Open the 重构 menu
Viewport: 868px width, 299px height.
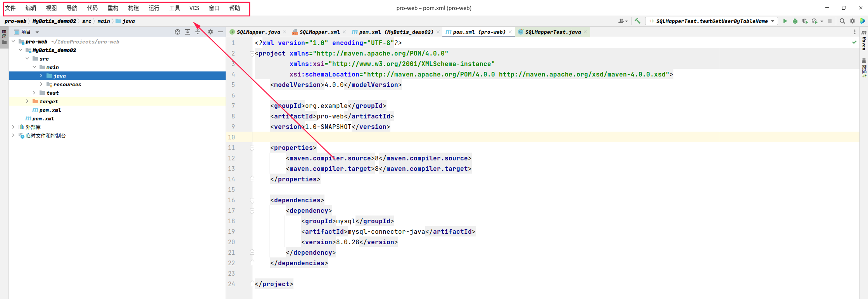click(113, 8)
